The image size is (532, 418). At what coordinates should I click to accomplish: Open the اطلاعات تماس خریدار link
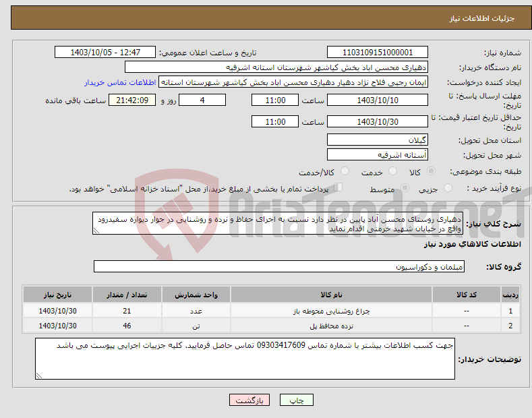120,82
